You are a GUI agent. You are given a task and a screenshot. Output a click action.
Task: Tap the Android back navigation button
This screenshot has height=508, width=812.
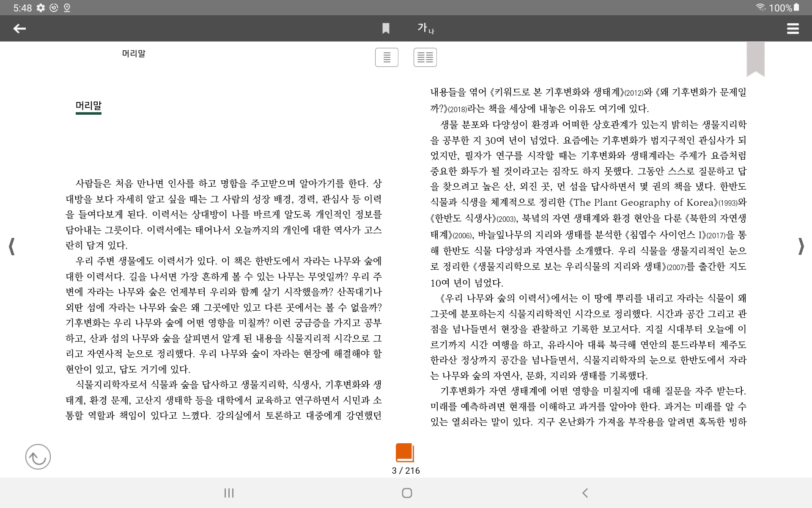(x=585, y=493)
